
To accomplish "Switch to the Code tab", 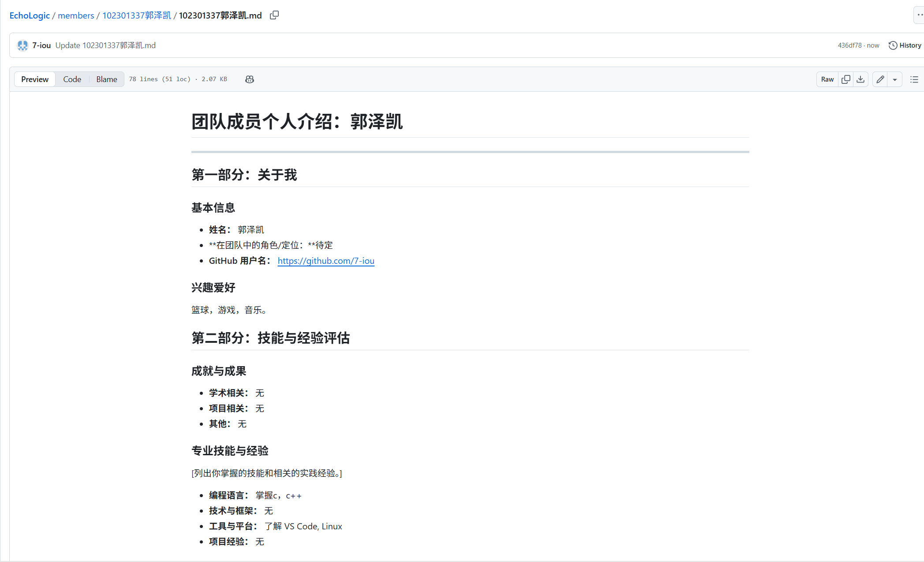I will [x=72, y=79].
